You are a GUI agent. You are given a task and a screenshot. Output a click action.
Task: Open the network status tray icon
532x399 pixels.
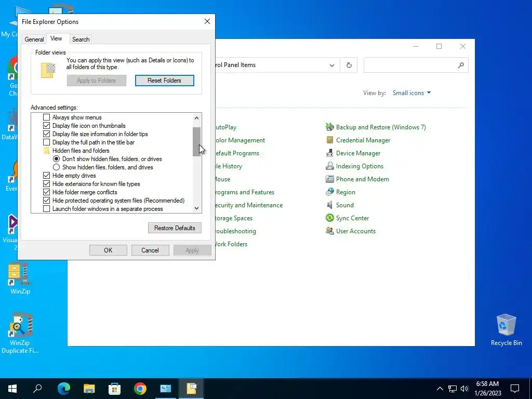point(453,389)
